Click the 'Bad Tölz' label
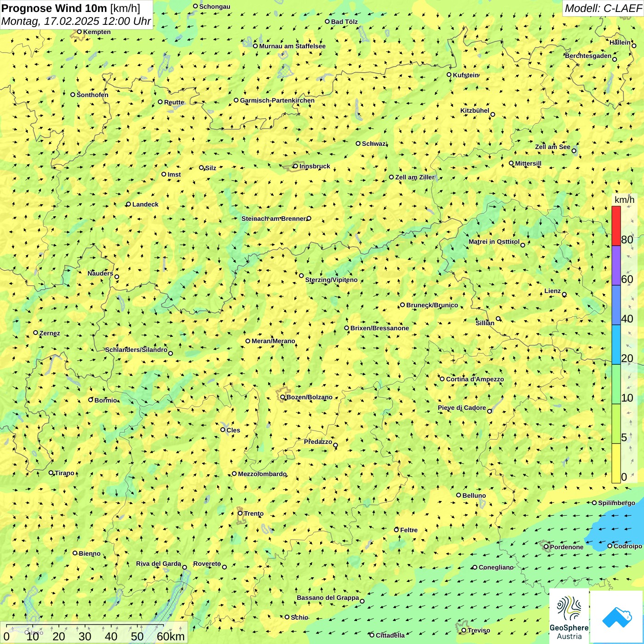The width and height of the screenshot is (644, 644). click(x=345, y=22)
